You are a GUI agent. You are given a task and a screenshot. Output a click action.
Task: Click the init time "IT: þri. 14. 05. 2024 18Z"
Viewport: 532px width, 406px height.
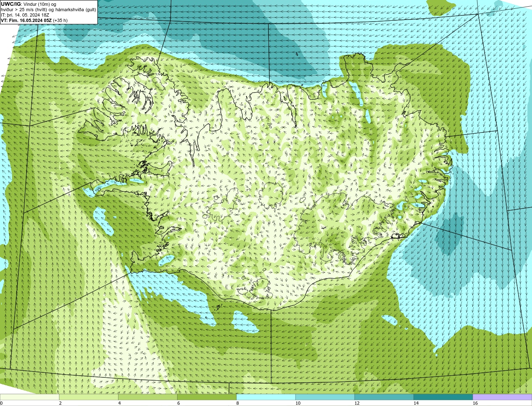click(25, 15)
